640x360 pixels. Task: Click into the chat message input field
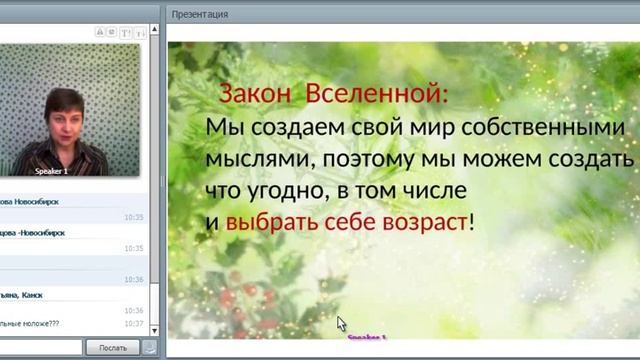coord(41,348)
